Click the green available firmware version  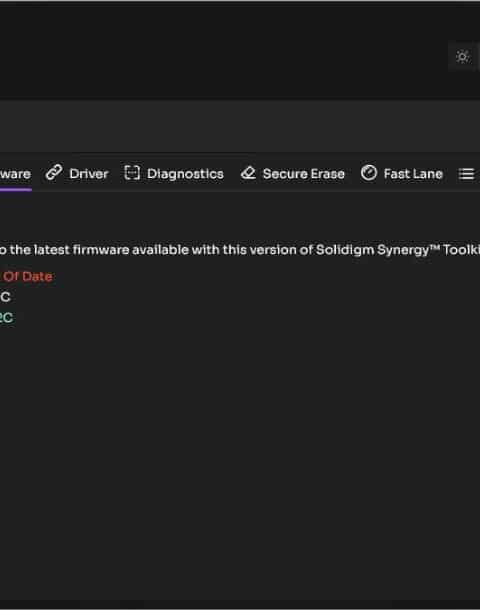7,317
